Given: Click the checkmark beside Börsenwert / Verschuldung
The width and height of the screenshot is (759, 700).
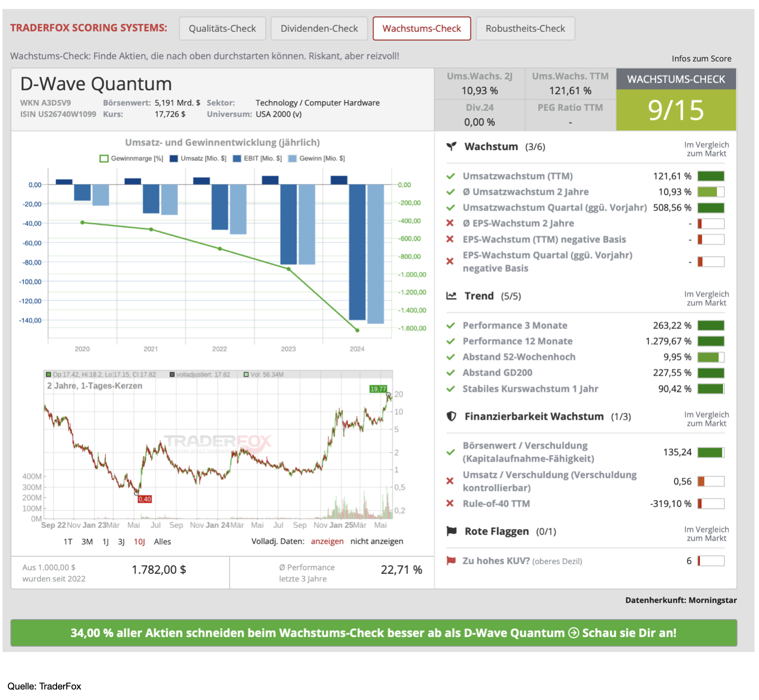Looking at the screenshot, I should point(451,452).
